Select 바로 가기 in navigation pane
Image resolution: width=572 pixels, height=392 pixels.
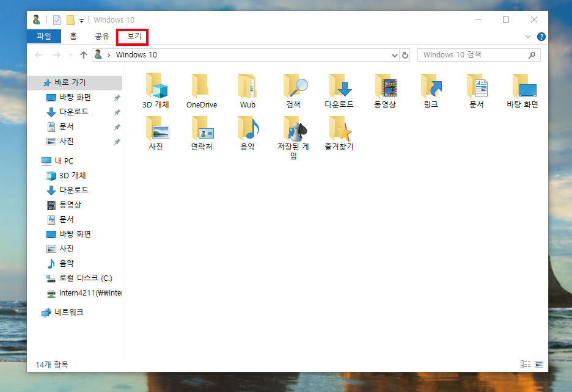tap(75, 83)
